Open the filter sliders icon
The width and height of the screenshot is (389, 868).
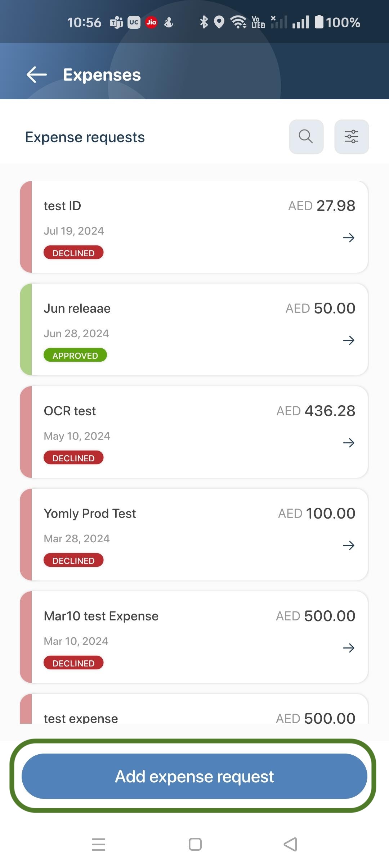point(352,137)
